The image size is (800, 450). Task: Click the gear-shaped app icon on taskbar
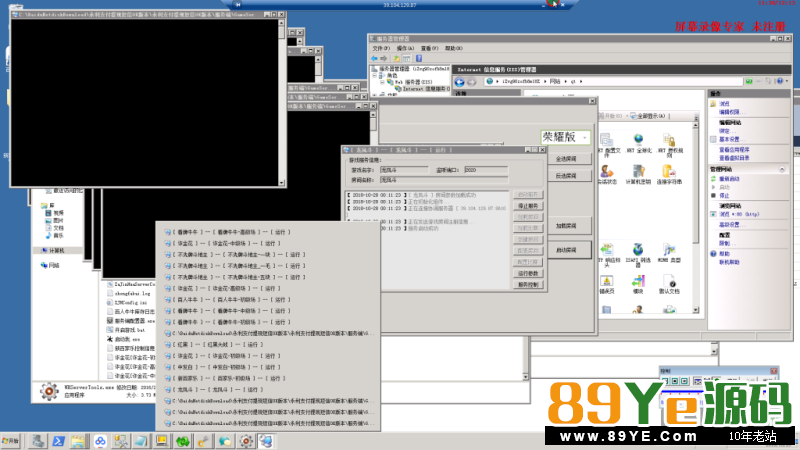(x=246, y=441)
